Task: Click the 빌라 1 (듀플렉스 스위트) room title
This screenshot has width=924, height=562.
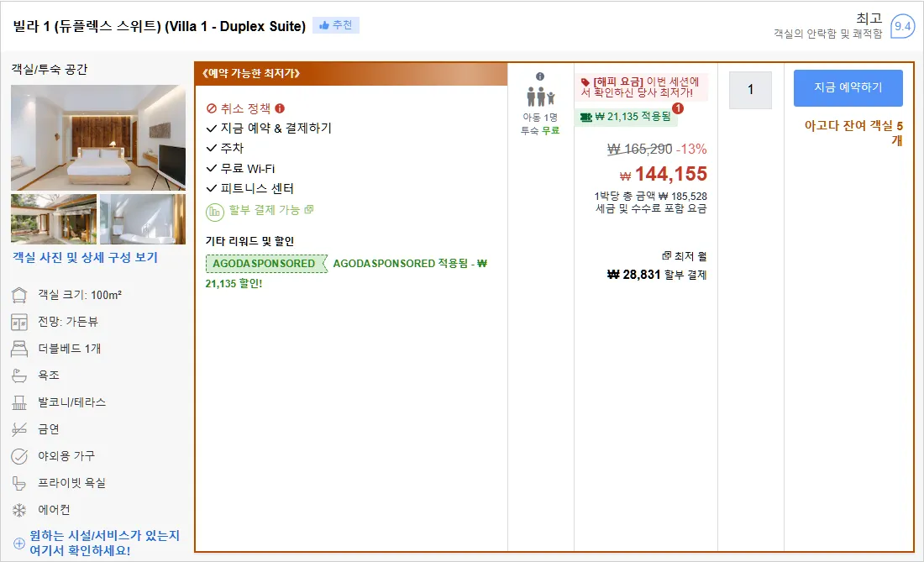Action: pyautogui.click(x=159, y=26)
